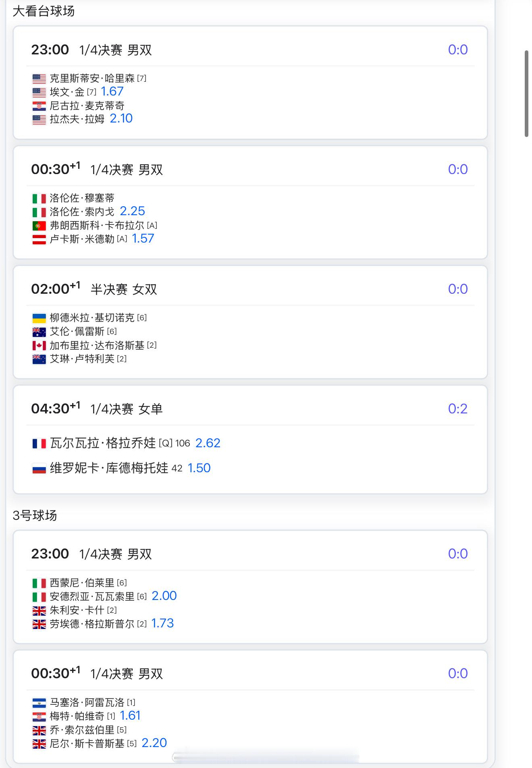The image size is (532, 768).
Task: Click the Portugal flag beside 弗朗西斯科·卡布拉尔
Action: tap(39, 226)
